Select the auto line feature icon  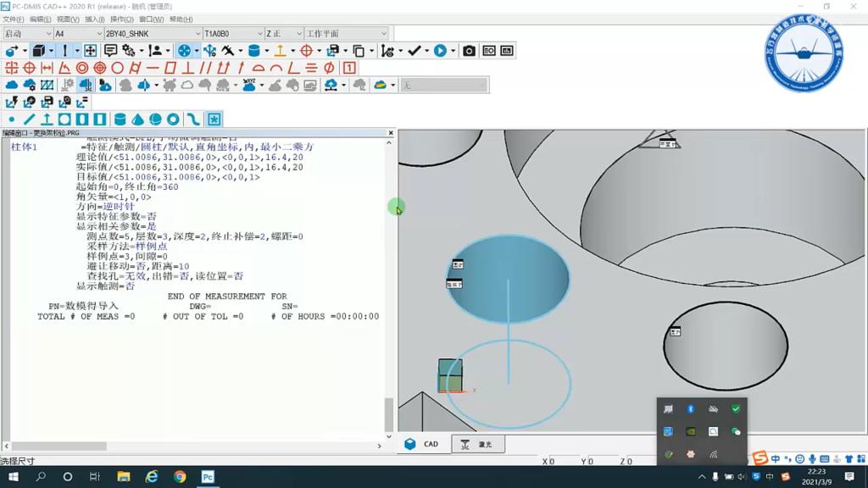pos(30,119)
